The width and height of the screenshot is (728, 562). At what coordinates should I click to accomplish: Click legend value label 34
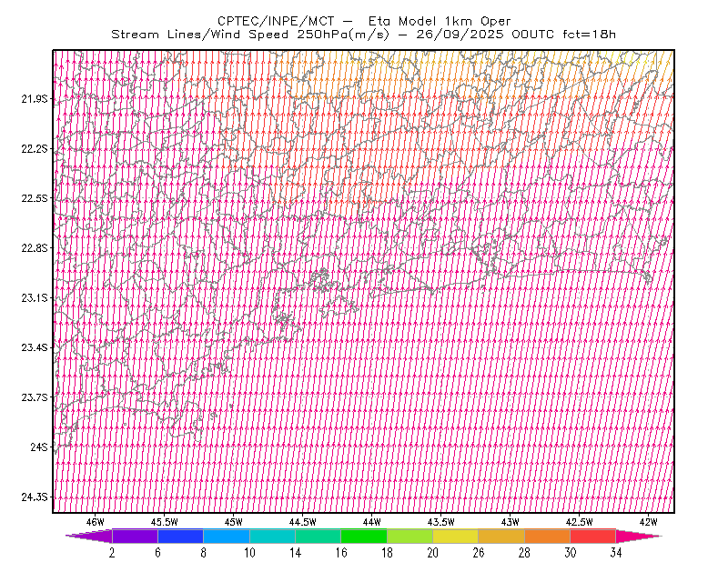tap(616, 553)
